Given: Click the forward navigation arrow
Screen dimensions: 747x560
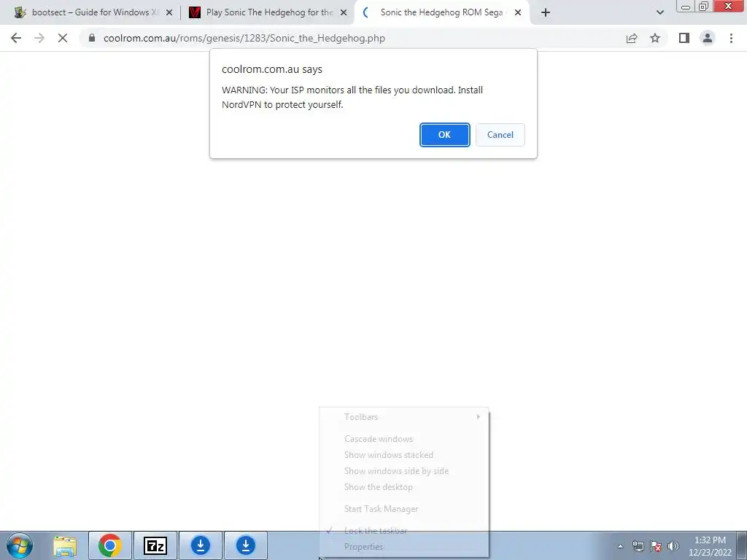Looking at the screenshot, I should coord(39,38).
